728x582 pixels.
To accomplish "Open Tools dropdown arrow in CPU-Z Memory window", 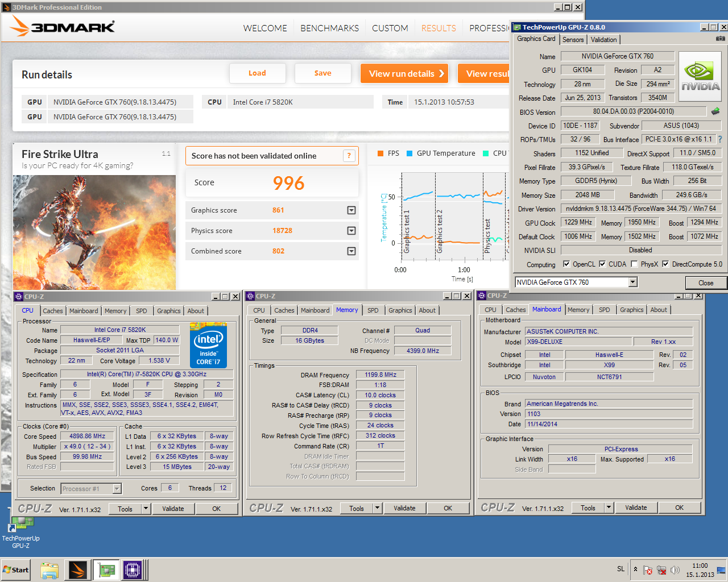I will [x=378, y=508].
